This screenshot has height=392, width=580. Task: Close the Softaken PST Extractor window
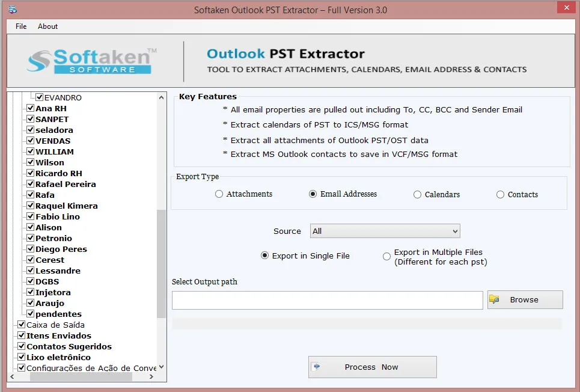[x=567, y=7]
